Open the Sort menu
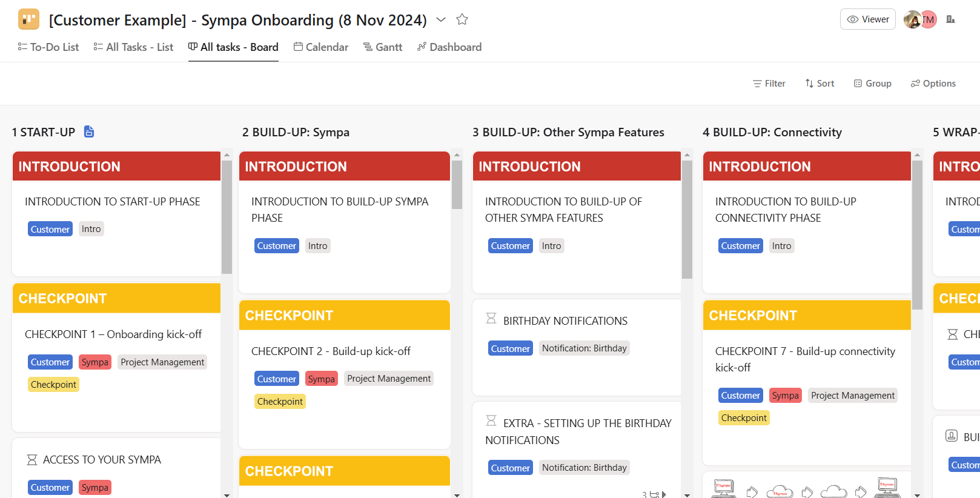980x498 pixels. tap(819, 84)
